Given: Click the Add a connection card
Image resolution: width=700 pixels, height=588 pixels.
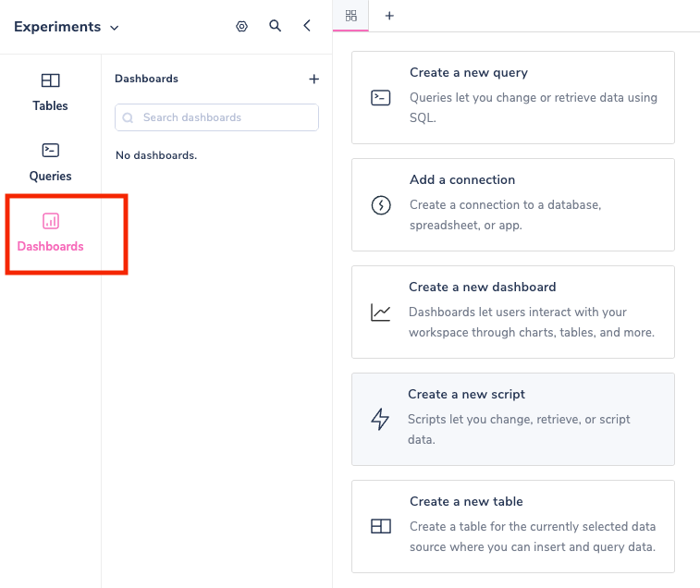Looking at the screenshot, I should pyautogui.click(x=513, y=204).
